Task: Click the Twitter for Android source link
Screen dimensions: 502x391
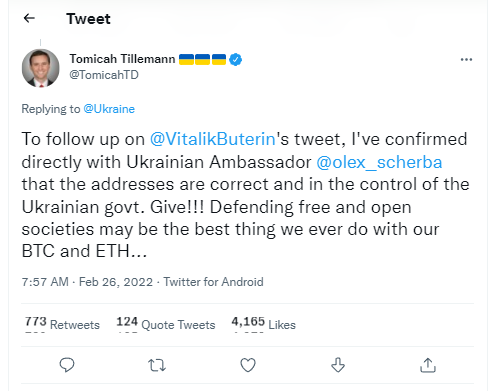Action: (x=213, y=282)
